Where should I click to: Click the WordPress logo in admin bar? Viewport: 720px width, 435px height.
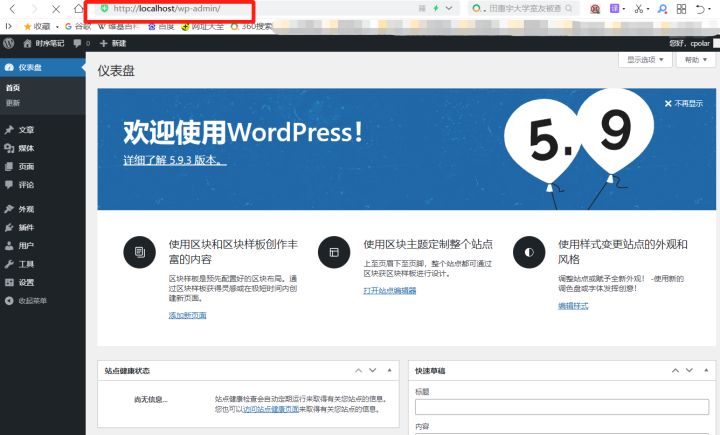click(9, 43)
